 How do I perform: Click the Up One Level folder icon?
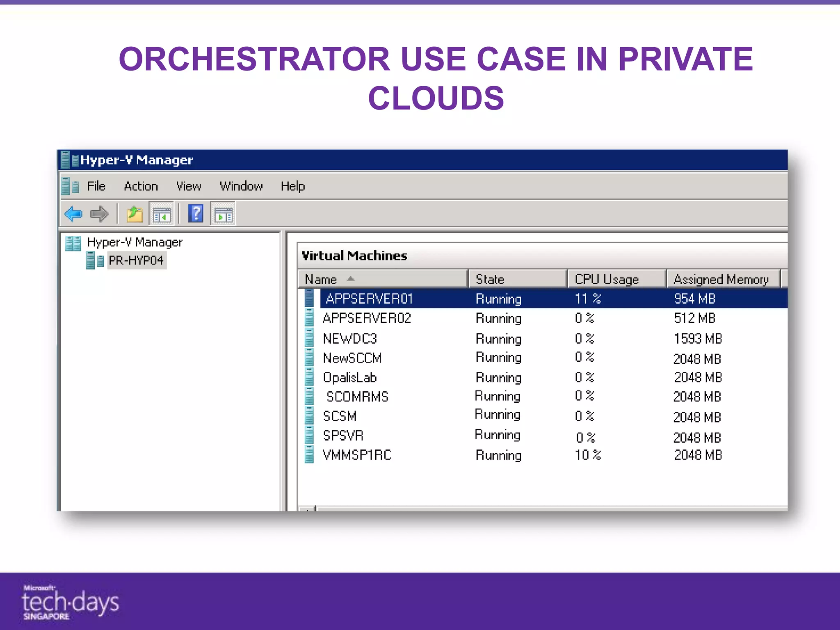135,214
